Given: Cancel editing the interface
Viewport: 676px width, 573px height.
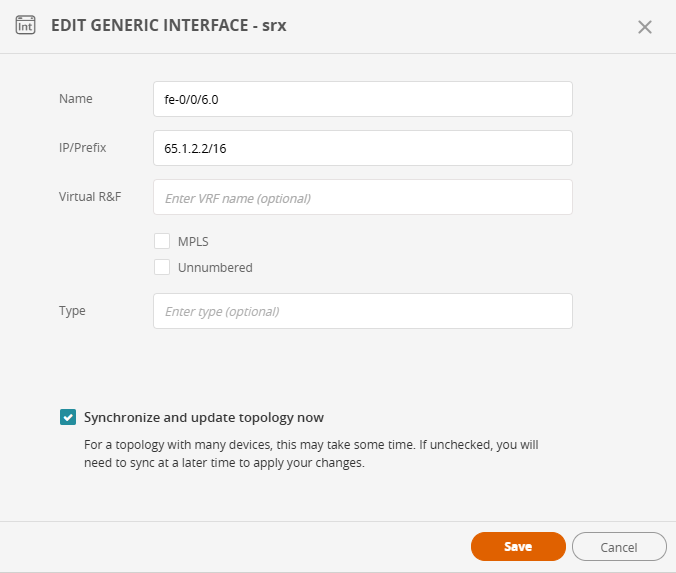Looking at the screenshot, I should coord(619,547).
